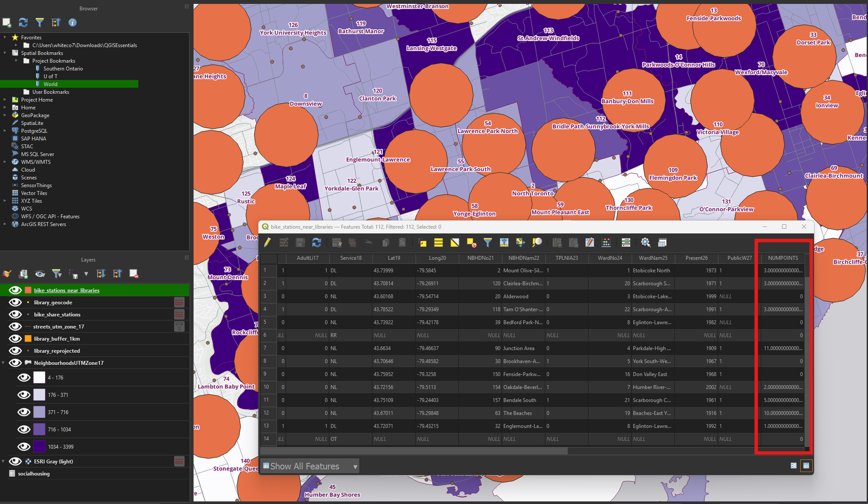The width and height of the screenshot is (868, 504).
Task: Select the Southern Ontario bookmark
Action: (63, 69)
